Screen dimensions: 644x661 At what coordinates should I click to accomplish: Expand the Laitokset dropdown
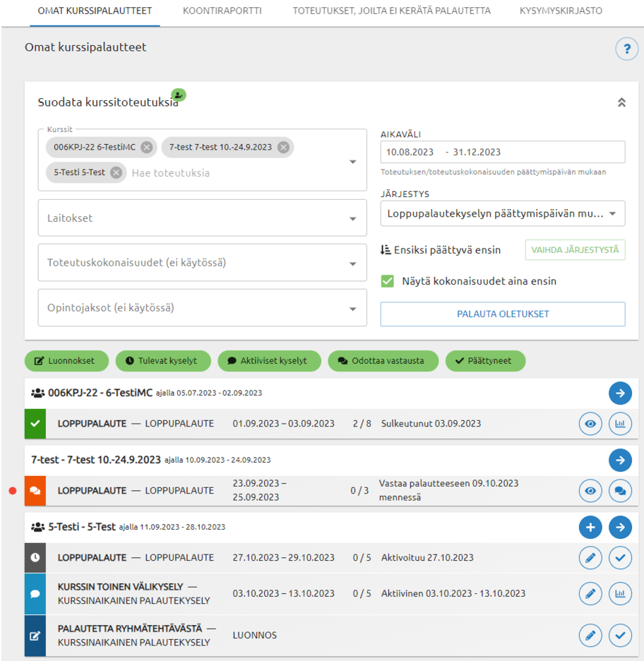click(x=203, y=218)
